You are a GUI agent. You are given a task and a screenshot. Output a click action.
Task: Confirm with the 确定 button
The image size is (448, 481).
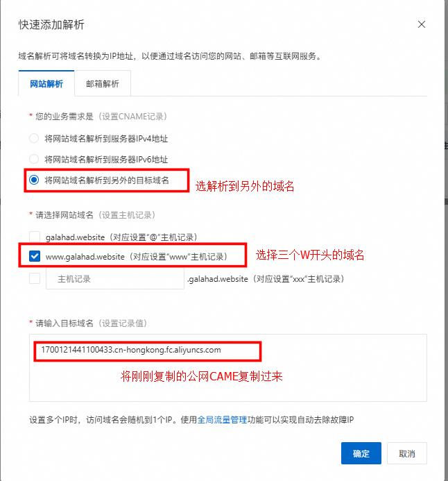pos(361,453)
